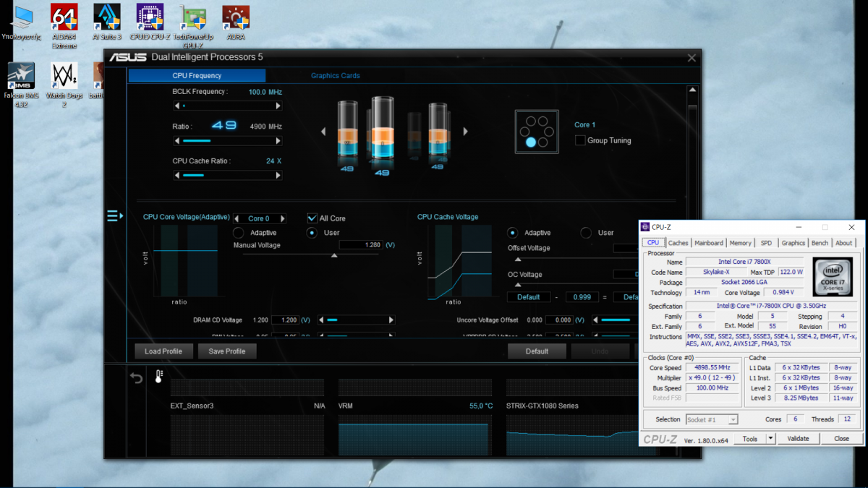The width and height of the screenshot is (868, 488).
Task: Select the Watch Dogs 2 desktop shortcut
Action: (x=64, y=85)
